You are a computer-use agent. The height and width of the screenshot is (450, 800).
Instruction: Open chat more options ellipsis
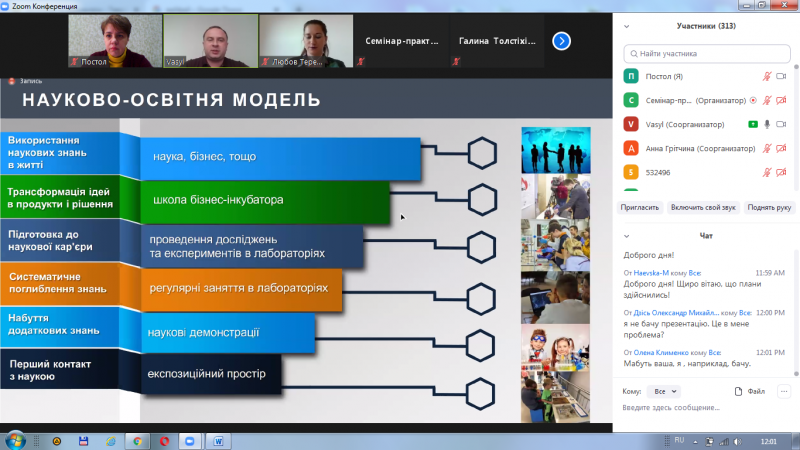[784, 391]
